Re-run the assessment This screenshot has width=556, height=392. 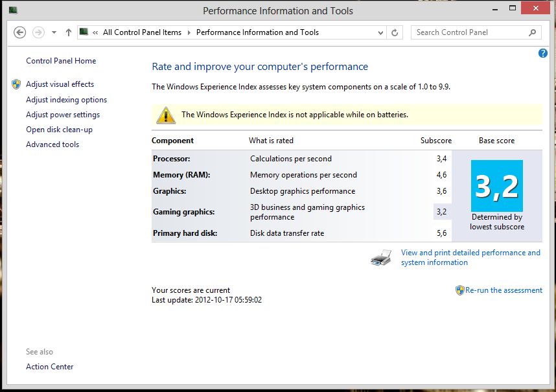click(x=504, y=290)
